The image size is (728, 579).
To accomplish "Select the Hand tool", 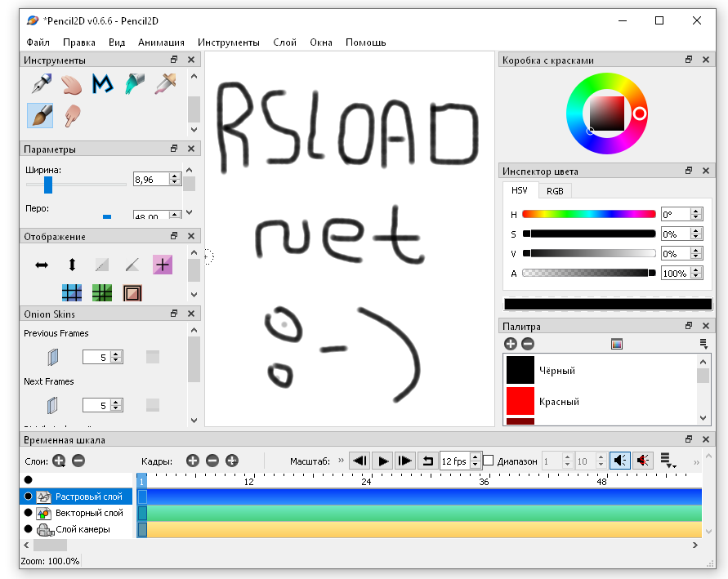I will (72, 84).
